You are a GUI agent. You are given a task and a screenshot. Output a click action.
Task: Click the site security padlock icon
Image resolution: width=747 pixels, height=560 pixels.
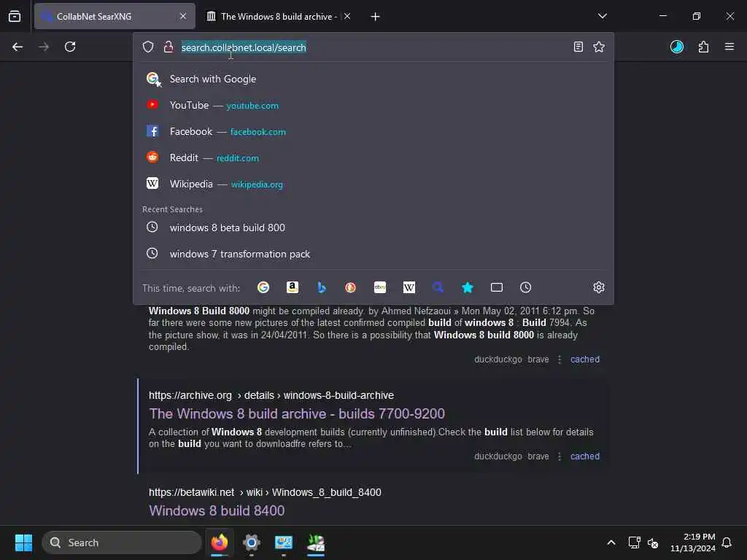169,47
